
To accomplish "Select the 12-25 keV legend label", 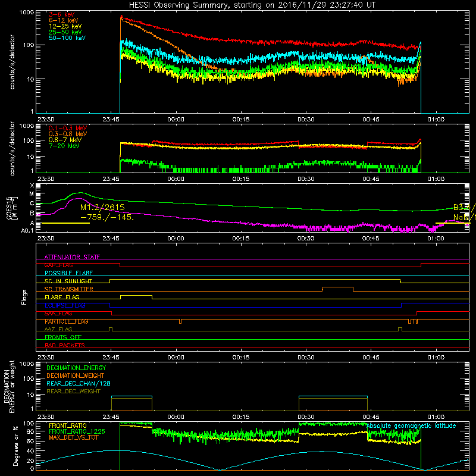I will pyautogui.click(x=65, y=26).
